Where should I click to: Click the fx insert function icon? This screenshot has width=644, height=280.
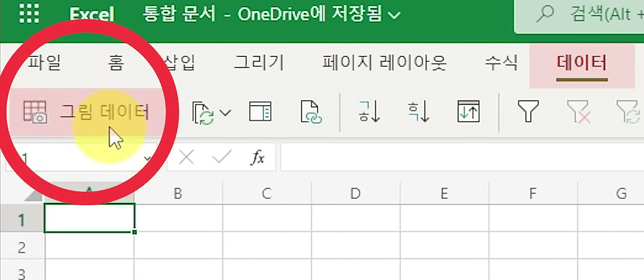[x=258, y=158]
